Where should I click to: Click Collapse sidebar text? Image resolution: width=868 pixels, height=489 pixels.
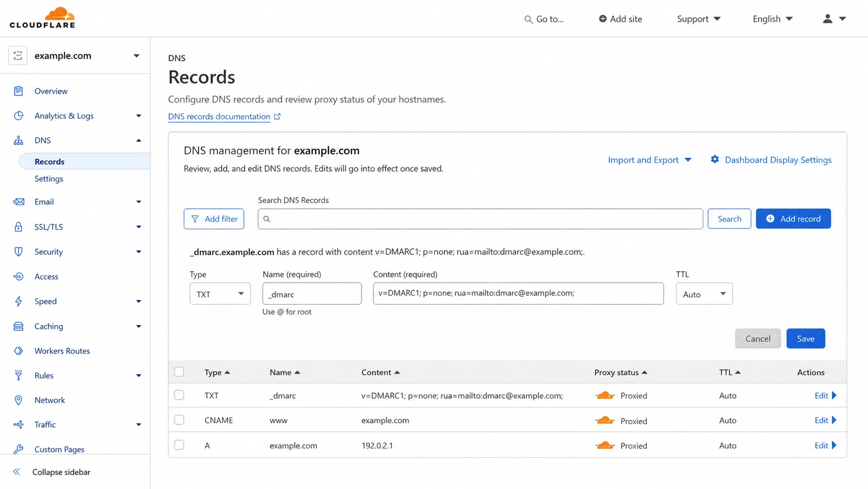coord(61,472)
